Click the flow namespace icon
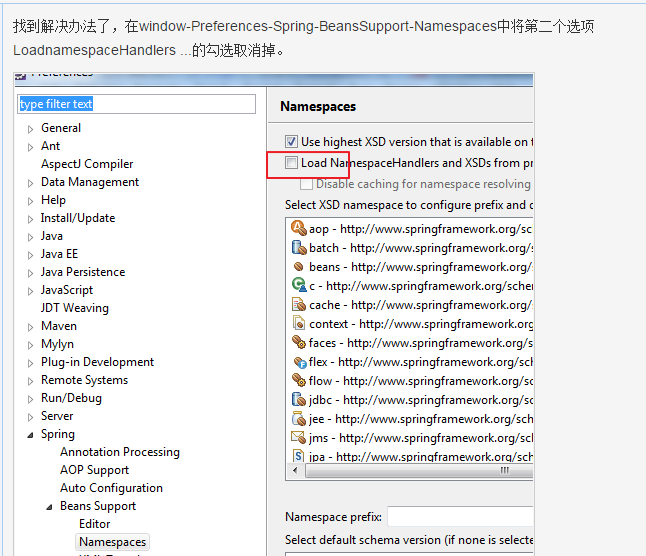The image size is (646, 556). pyautogui.click(x=299, y=380)
